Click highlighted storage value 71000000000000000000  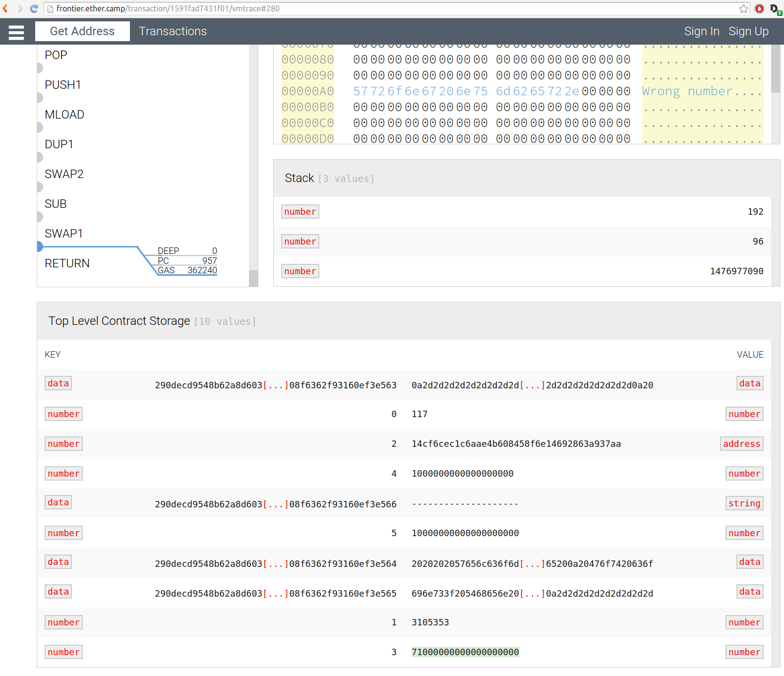465,652
